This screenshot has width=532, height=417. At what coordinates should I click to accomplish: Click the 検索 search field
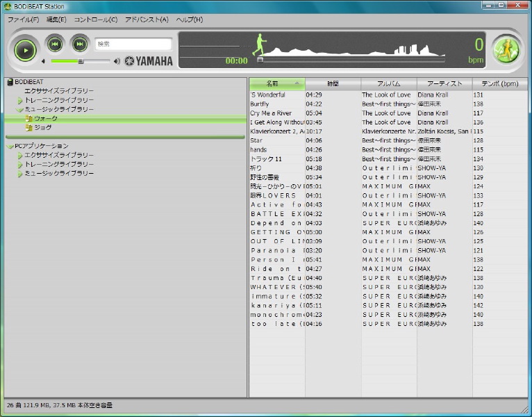click(132, 44)
